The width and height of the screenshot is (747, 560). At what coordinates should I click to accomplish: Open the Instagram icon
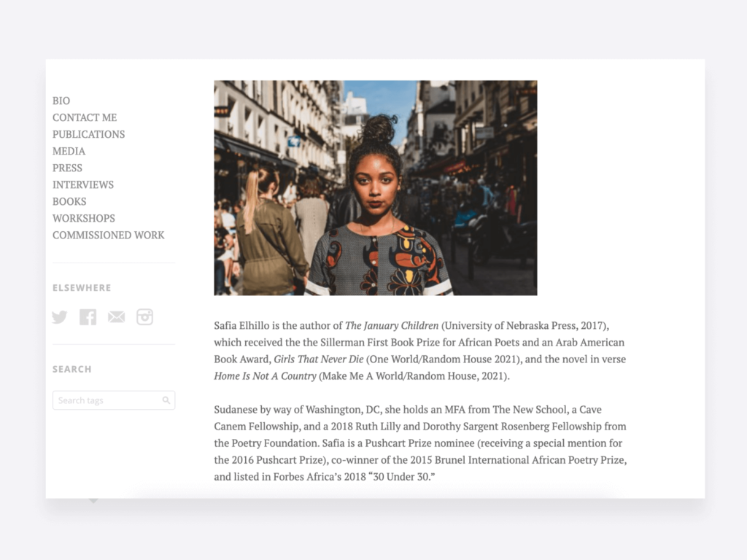[145, 317]
